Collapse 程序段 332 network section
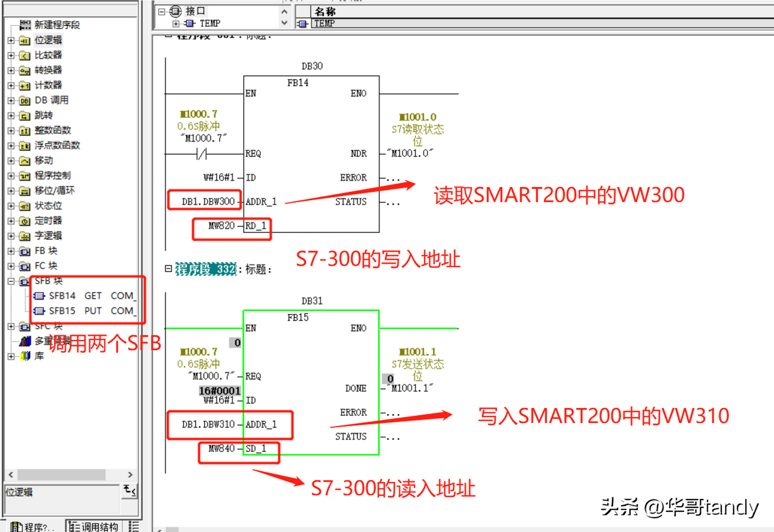Image resolution: width=774 pixels, height=532 pixels. pos(168,269)
